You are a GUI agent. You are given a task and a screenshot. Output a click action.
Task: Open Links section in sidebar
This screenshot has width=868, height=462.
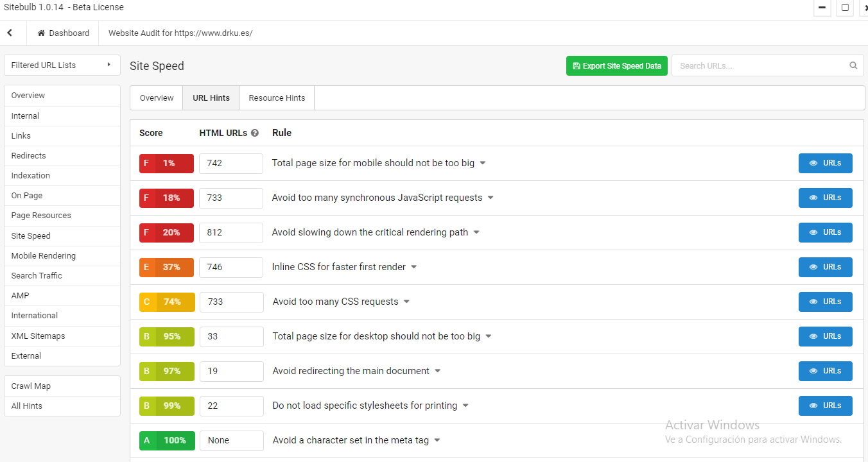(62, 136)
